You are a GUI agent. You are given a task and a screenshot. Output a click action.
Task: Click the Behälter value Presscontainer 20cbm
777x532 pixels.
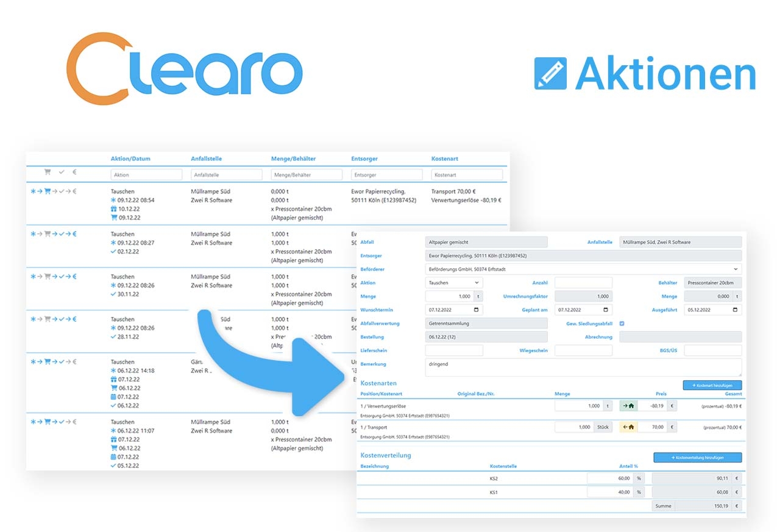713,283
